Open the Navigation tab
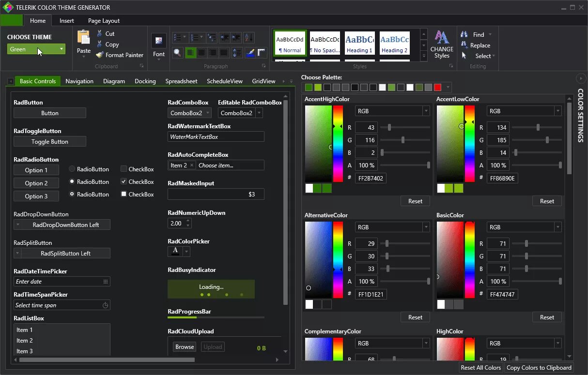The image size is (588, 375). click(x=79, y=81)
